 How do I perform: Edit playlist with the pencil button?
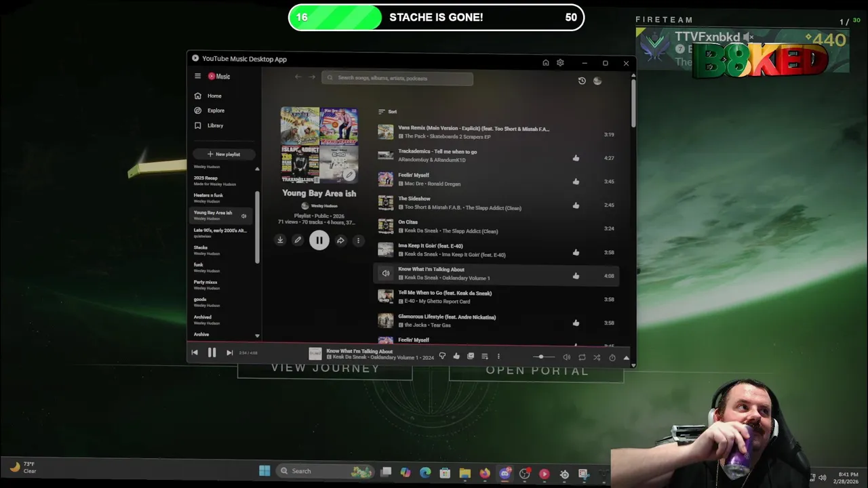pos(297,240)
